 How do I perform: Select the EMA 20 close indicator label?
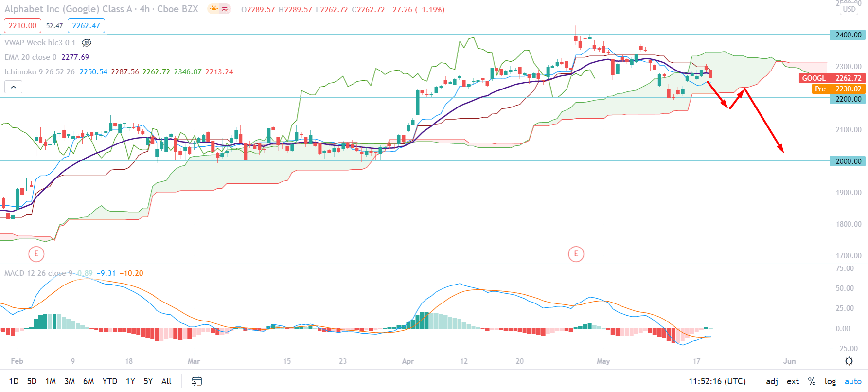tap(31, 57)
